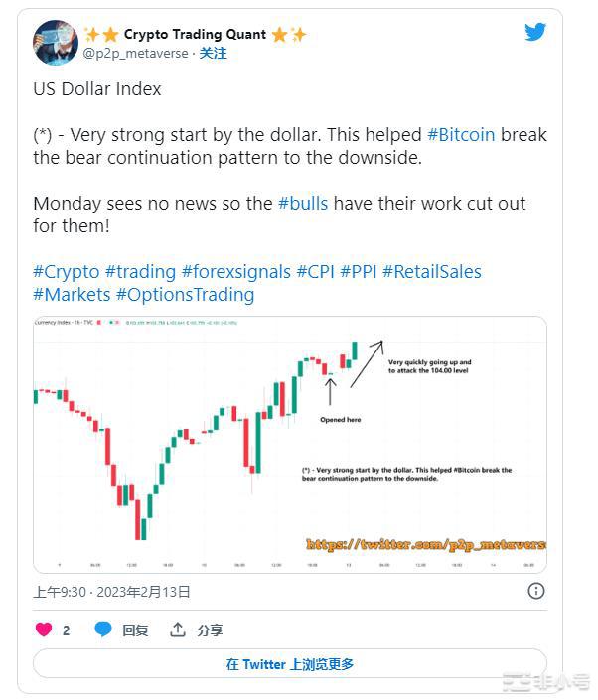Open the #Bitcoin hashtag

click(460, 135)
